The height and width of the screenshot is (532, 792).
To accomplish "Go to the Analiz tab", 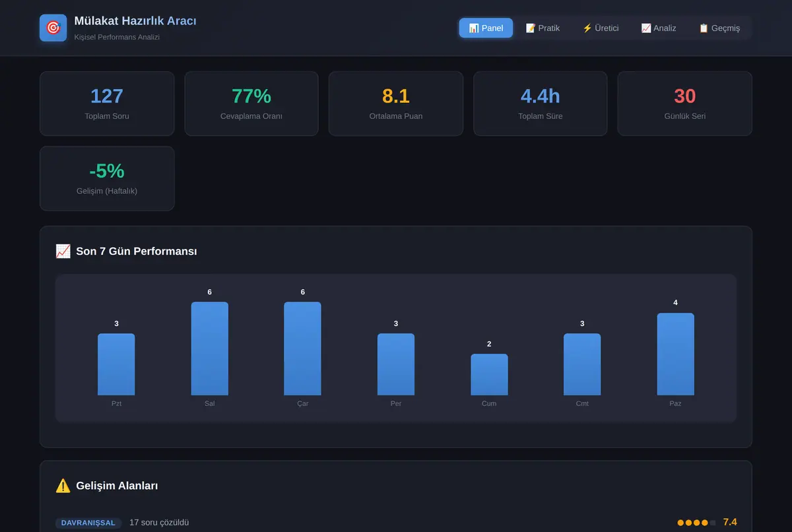I will tap(659, 28).
